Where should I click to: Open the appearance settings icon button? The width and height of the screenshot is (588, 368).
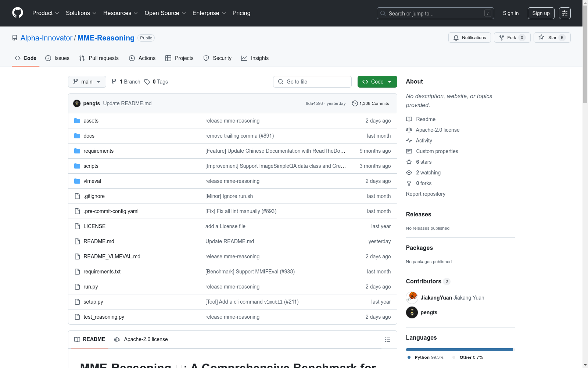pyautogui.click(x=565, y=13)
